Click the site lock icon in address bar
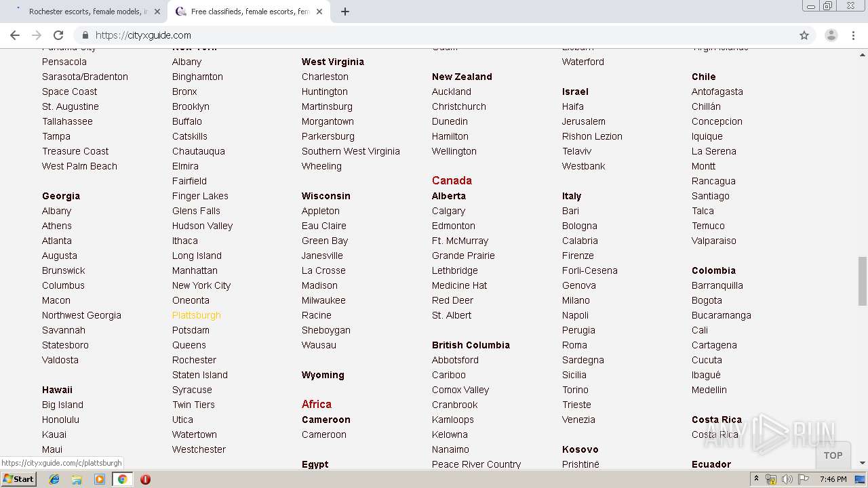The width and height of the screenshot is (868, 488). point(85,35)
